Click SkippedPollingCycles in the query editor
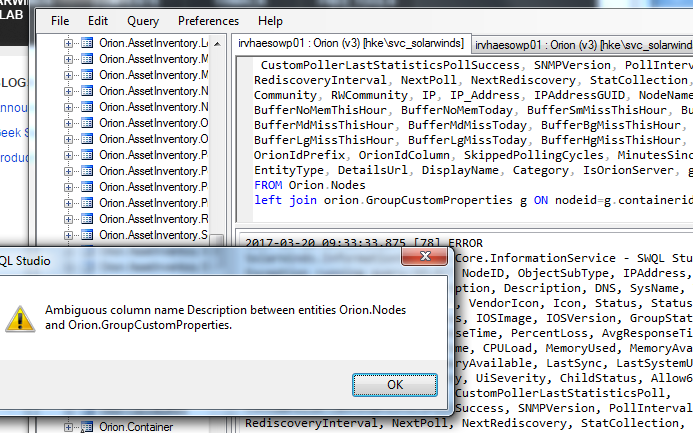Screen dimensions: 693x433 tap(533, 155)
